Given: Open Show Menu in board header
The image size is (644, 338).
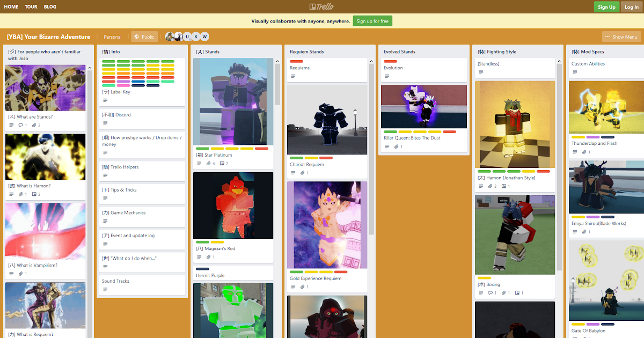Looking at the screenshot, I should [621, 37].
